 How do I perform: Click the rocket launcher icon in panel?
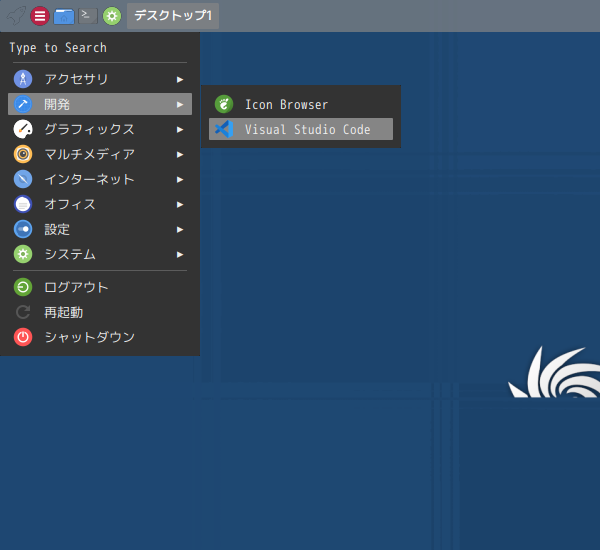(x=16, y=16)
